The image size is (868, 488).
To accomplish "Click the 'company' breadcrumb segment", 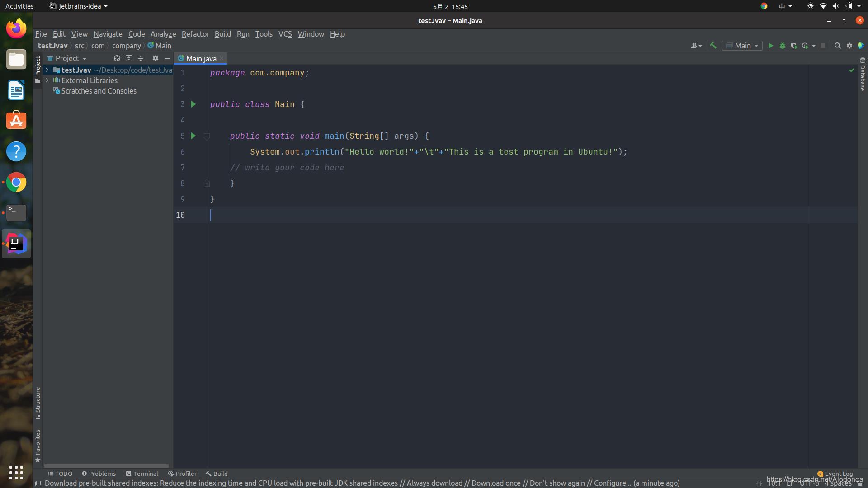I will 127,46.
